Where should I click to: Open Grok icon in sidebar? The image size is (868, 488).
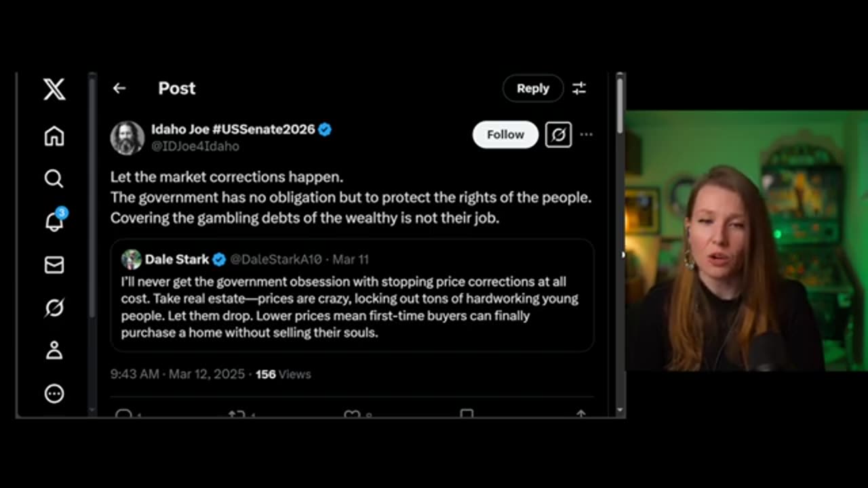pyautogui.click(x=54, y=308)
